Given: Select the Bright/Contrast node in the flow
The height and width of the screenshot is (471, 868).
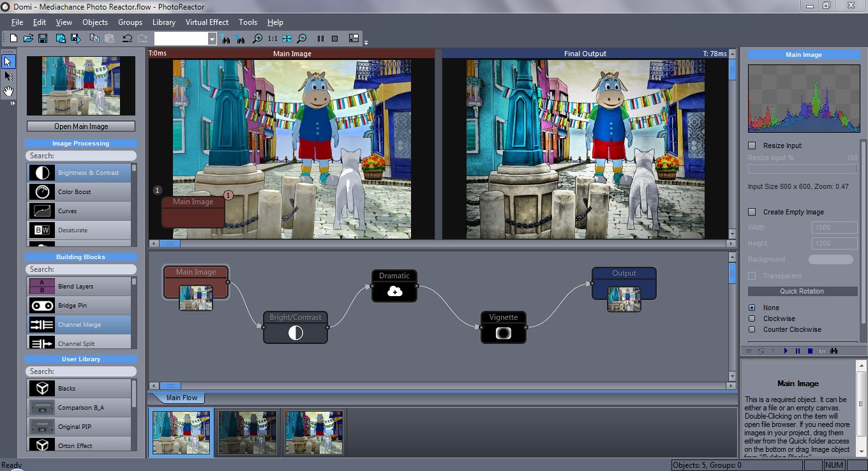Looking at the screenshot, I should point(296,327).
